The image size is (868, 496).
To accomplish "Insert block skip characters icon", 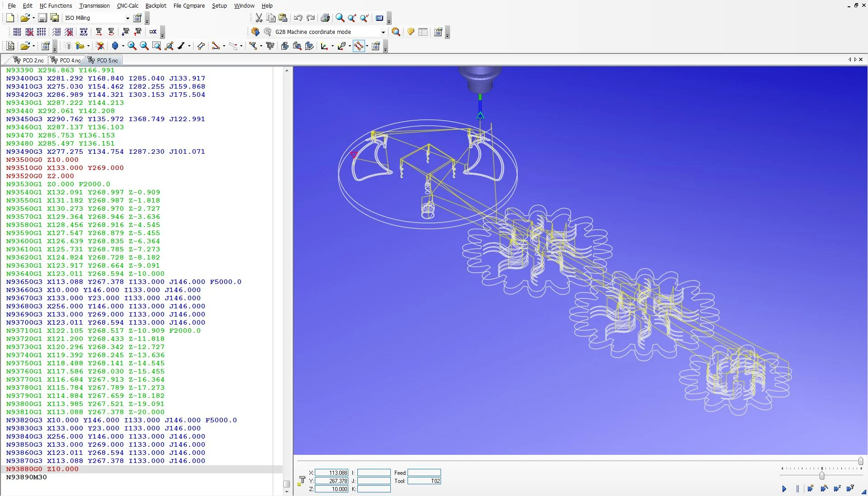I will [57, 32].
